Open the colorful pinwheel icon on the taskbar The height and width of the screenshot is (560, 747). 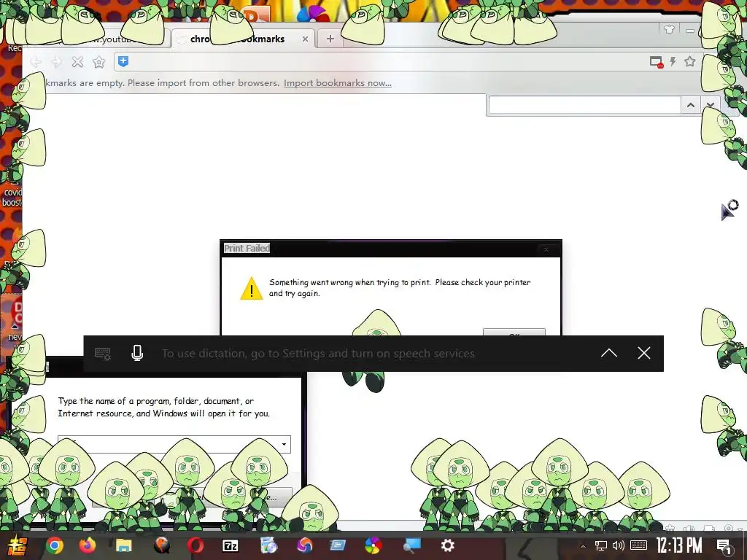pyautogui.click(x=373, y=545)
